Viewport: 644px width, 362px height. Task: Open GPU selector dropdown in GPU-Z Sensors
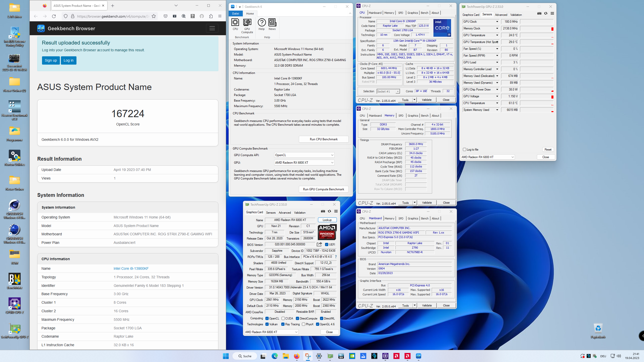click(x=488, y=157)
